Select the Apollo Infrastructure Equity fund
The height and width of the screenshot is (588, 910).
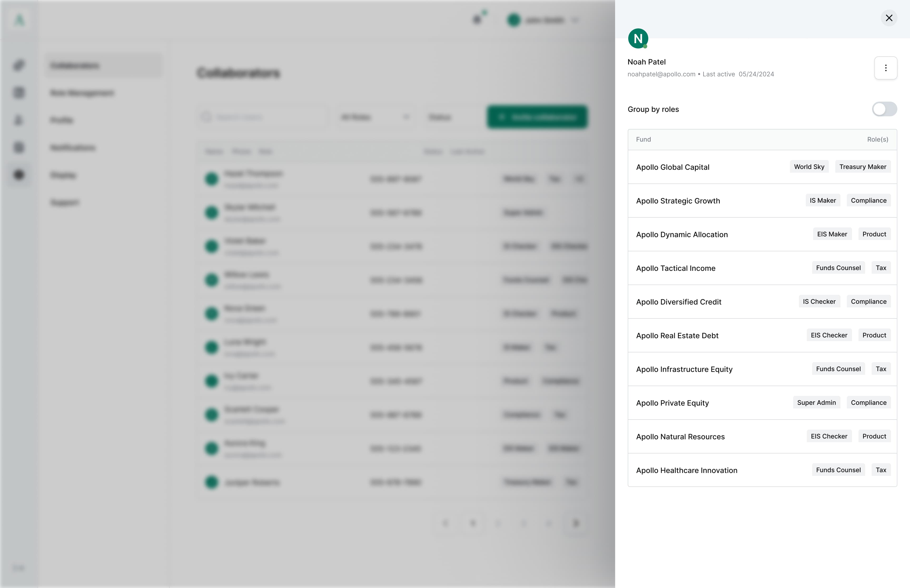coord(762,369)
